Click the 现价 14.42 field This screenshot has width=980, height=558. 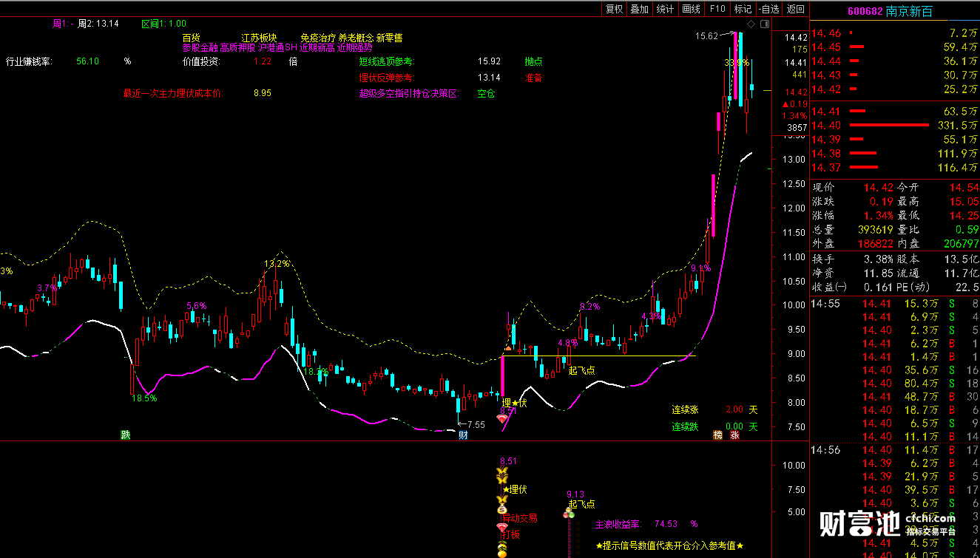pyautogui.click(x=853, y=188)
